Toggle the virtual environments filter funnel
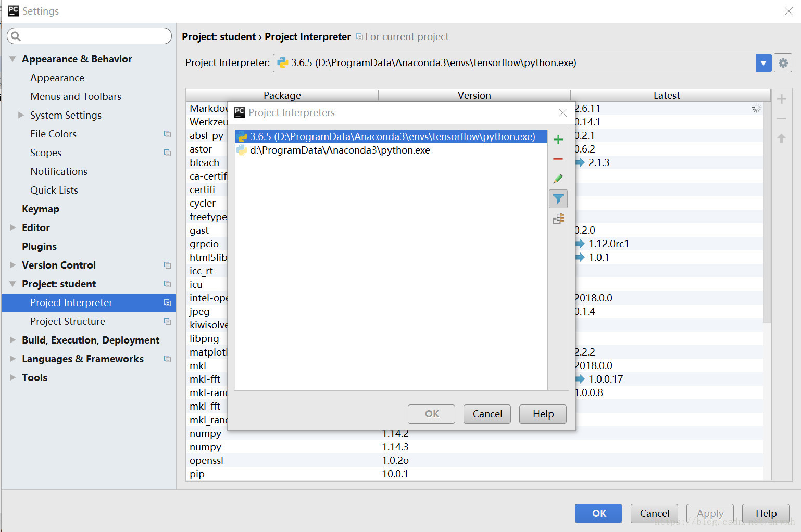This screenshot has height=532, width=801. point(558,199)
